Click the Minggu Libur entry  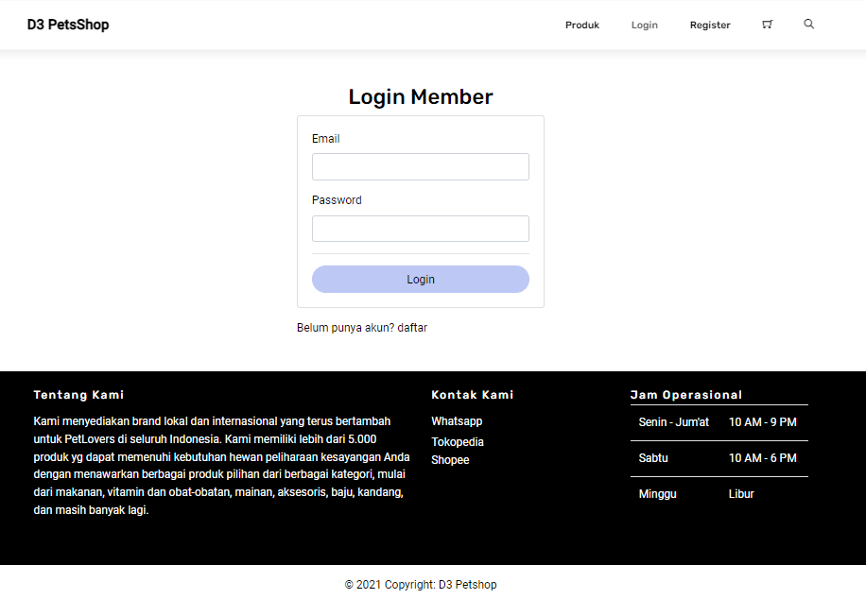tap(719, 493)
